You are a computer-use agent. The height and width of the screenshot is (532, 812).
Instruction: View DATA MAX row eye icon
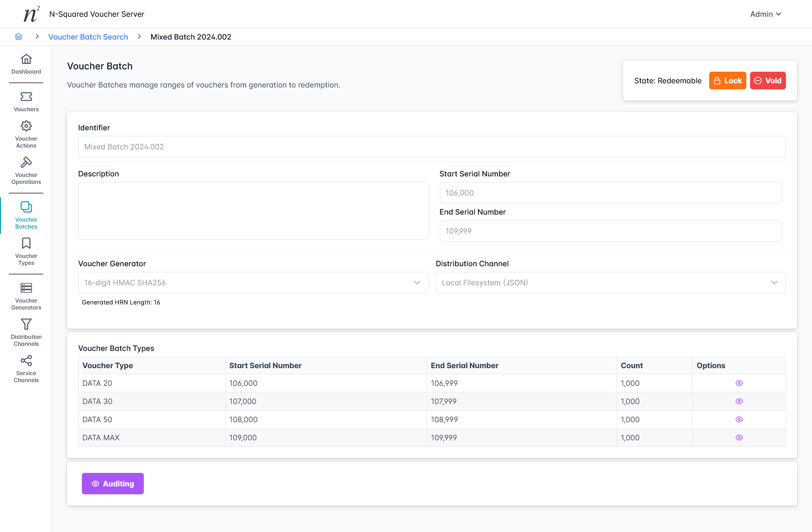click(x=739, y=438)
